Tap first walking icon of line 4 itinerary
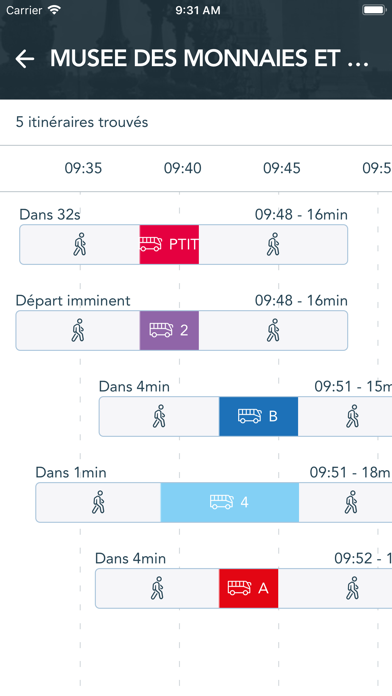392x696 pixels. pyautogui.click(x=98, y=502)
